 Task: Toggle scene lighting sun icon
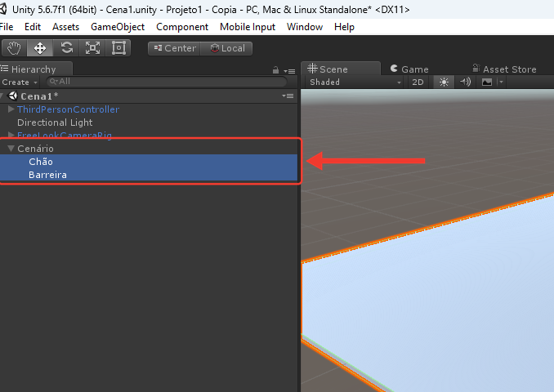click(444, 82)
